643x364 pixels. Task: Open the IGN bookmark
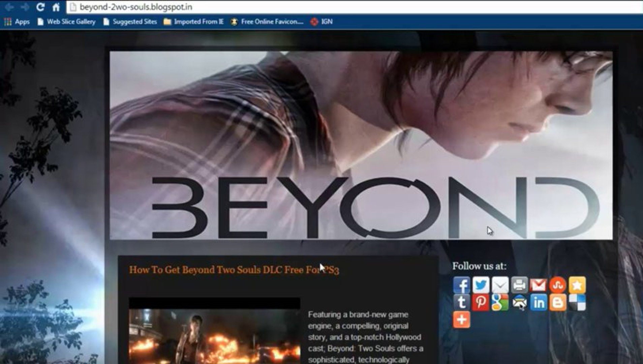(x=321, y=22)
